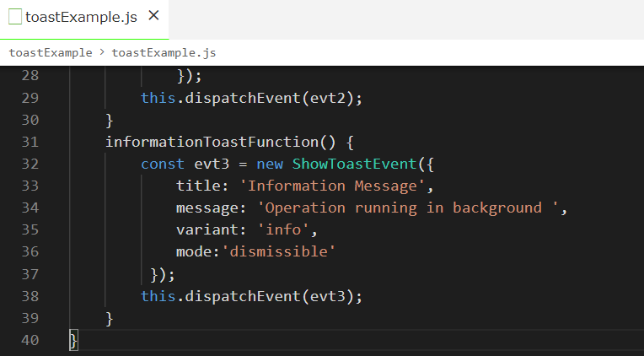644x356 pixels.
Task: Click line number 39
Action: (x=30, y=318)
